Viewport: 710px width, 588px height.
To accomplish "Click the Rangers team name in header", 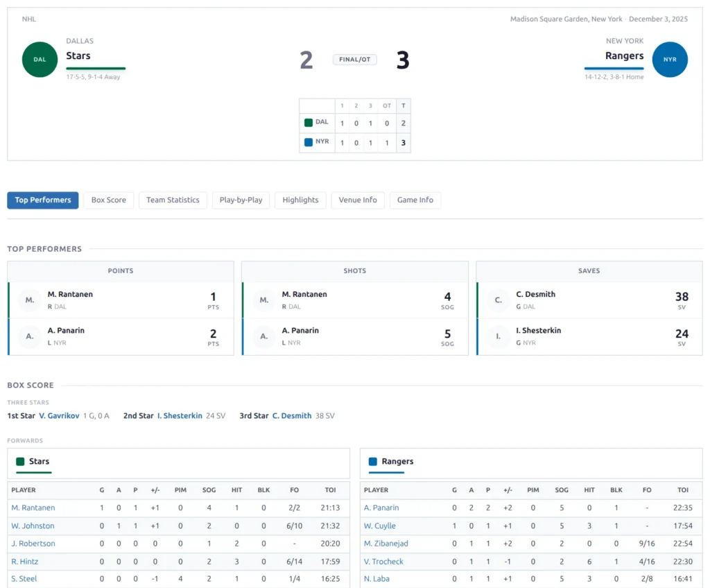I will tap(625, 55).
